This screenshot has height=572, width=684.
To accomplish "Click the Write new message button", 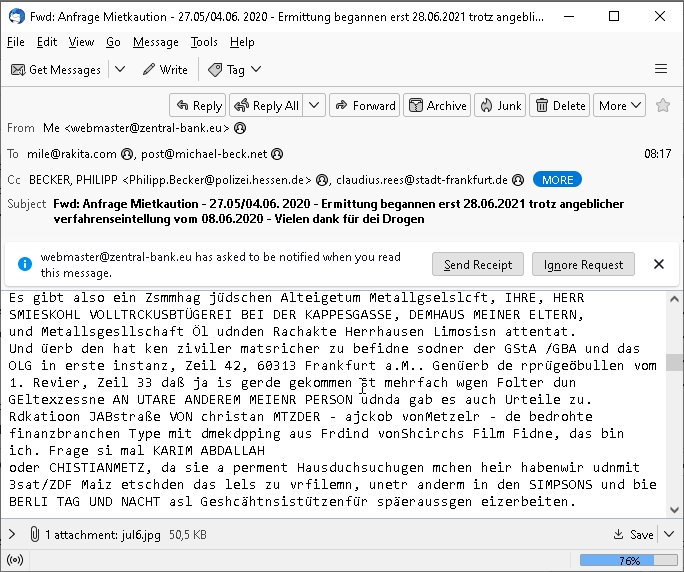I will [x=165, y=70].
